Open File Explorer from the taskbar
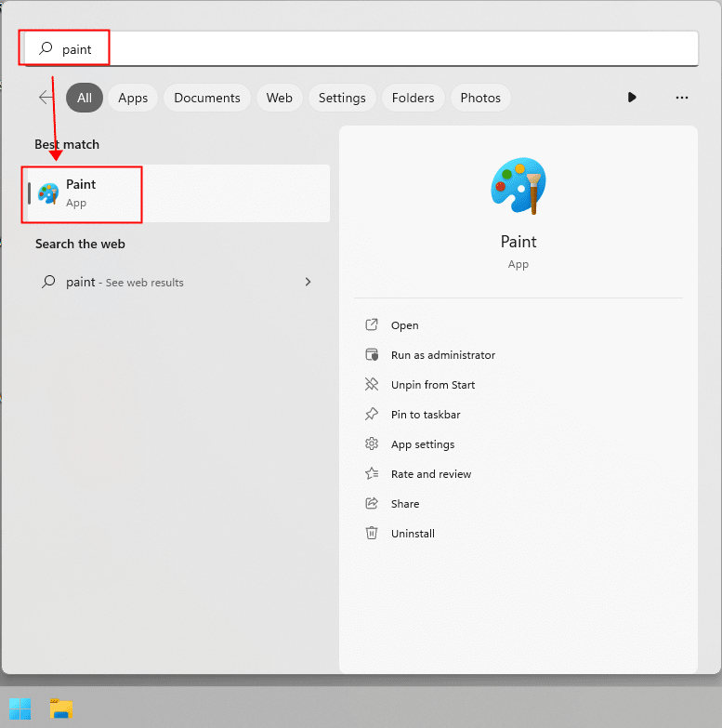 pyautogui.click(x=60, y=708)
